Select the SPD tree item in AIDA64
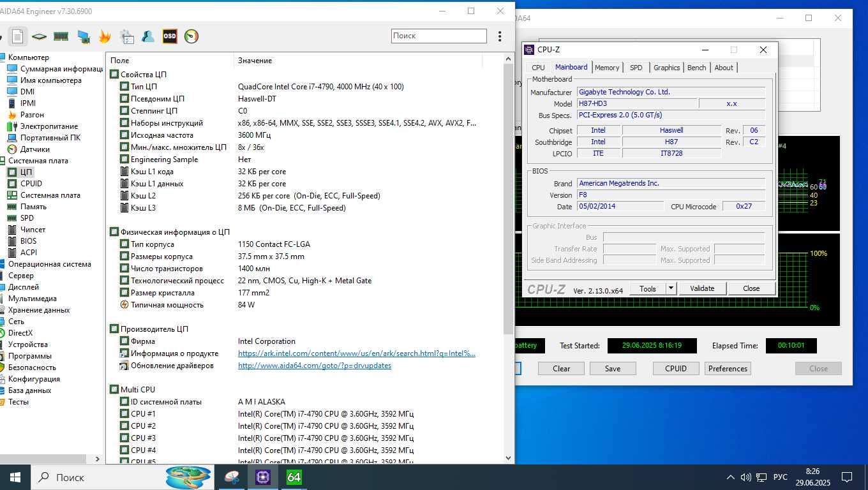Image resolution: width=868 pixels, height=490 pixels. [x=27, y=218]
